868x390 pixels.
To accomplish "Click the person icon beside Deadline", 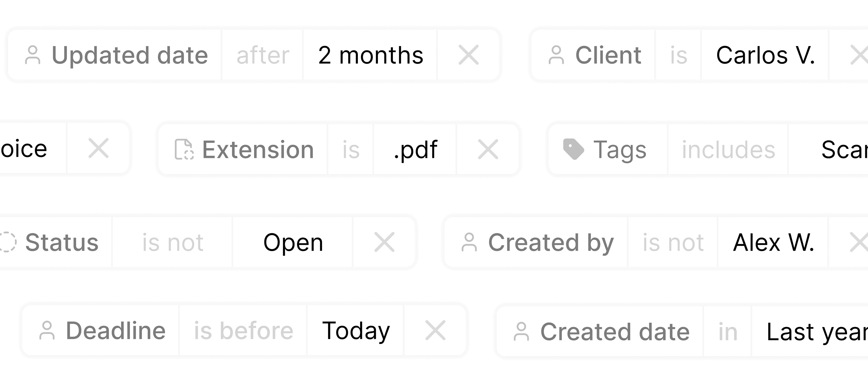I will (x=47, y=330).
